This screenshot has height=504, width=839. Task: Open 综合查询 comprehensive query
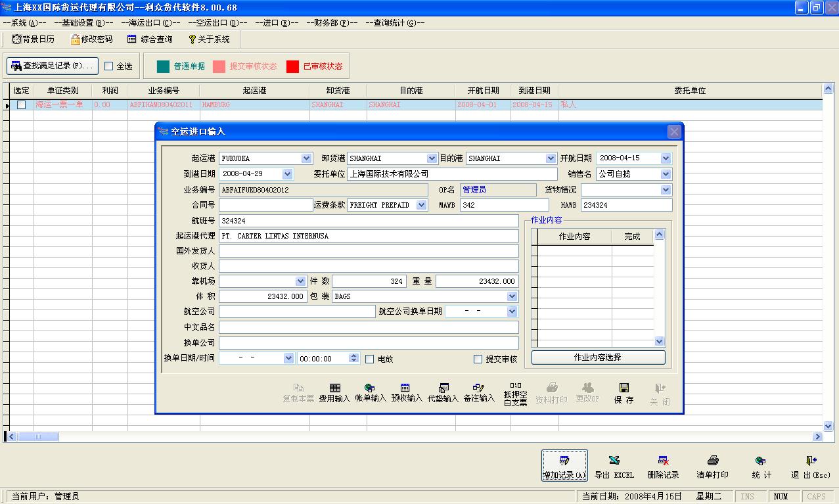[150, 39]
